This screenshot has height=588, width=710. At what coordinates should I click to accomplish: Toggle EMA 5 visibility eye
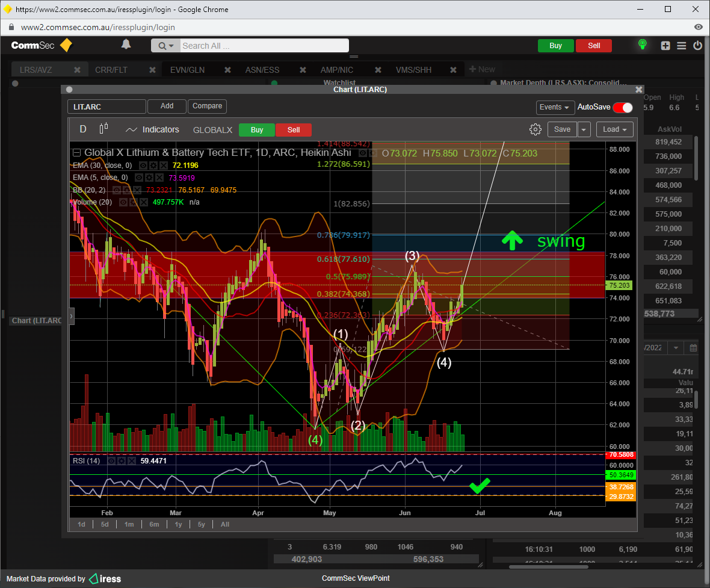(139, 178)
